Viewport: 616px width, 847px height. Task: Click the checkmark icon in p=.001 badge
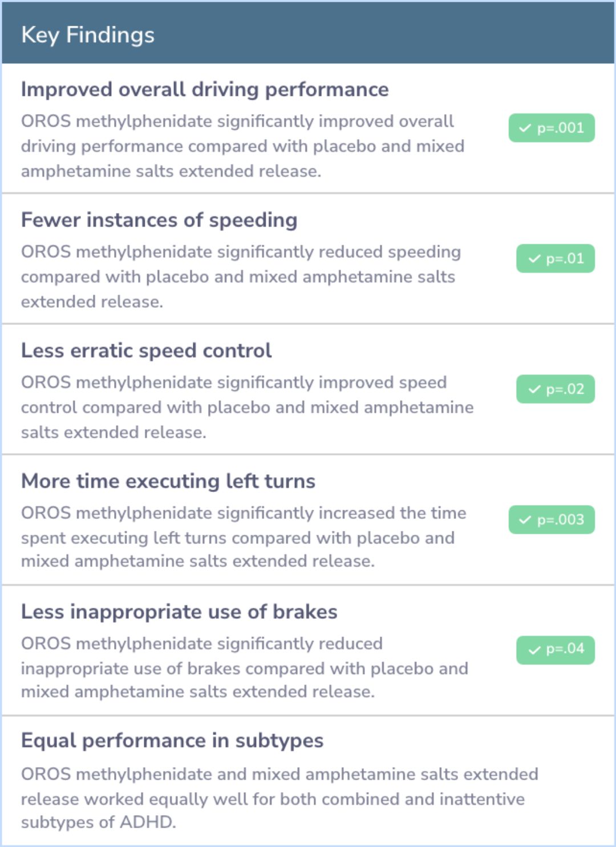(525, 128)
